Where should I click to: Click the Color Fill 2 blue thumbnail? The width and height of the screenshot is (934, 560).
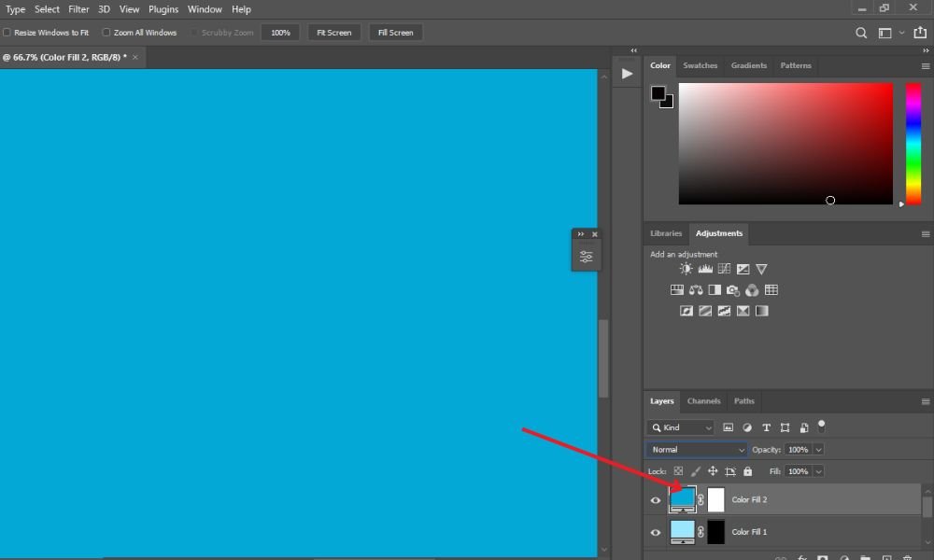(682, 499)
